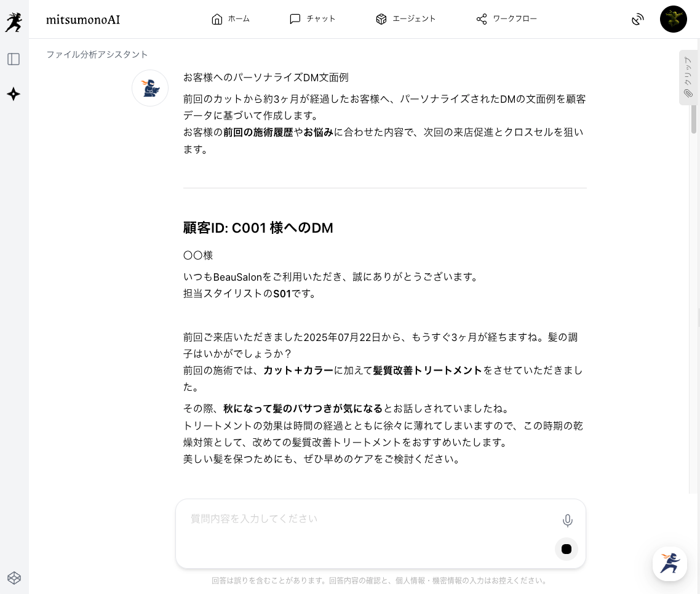Click the cube icon at the sidebar bottom

(x=14, y=577)
